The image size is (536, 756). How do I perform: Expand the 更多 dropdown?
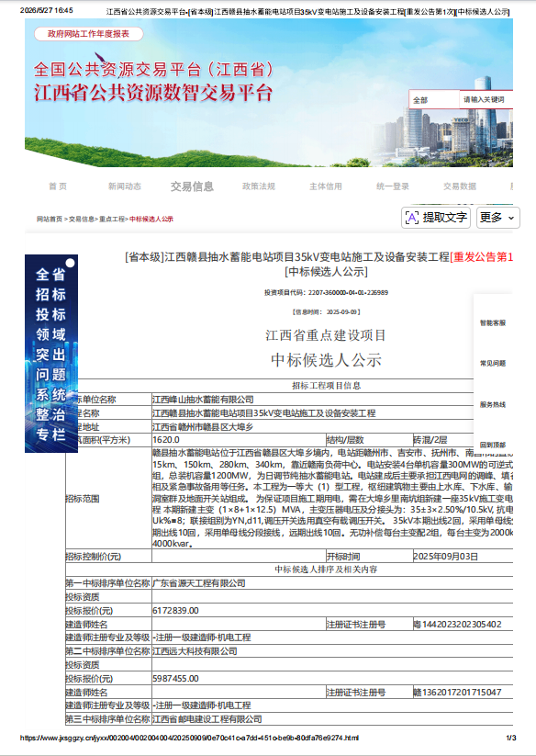tap(498, 218)
